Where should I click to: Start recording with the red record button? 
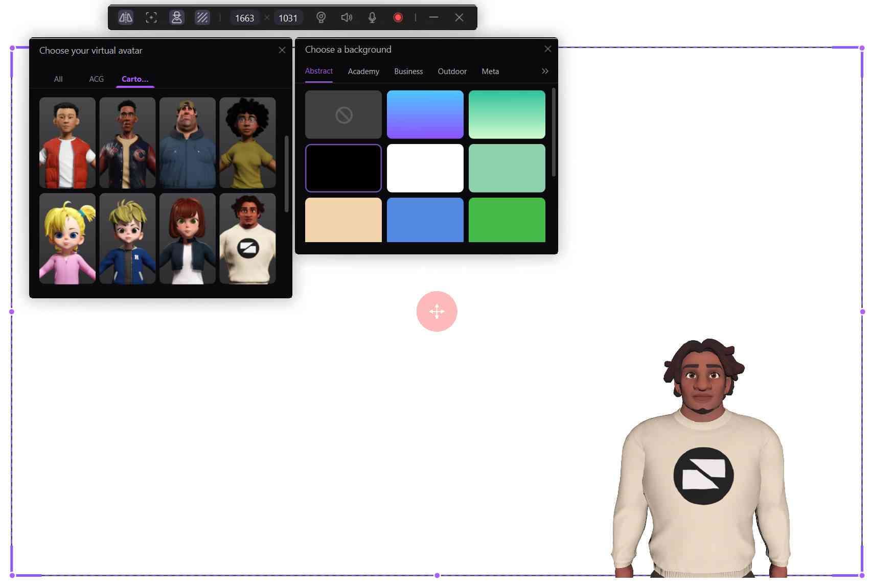(398, 18)
